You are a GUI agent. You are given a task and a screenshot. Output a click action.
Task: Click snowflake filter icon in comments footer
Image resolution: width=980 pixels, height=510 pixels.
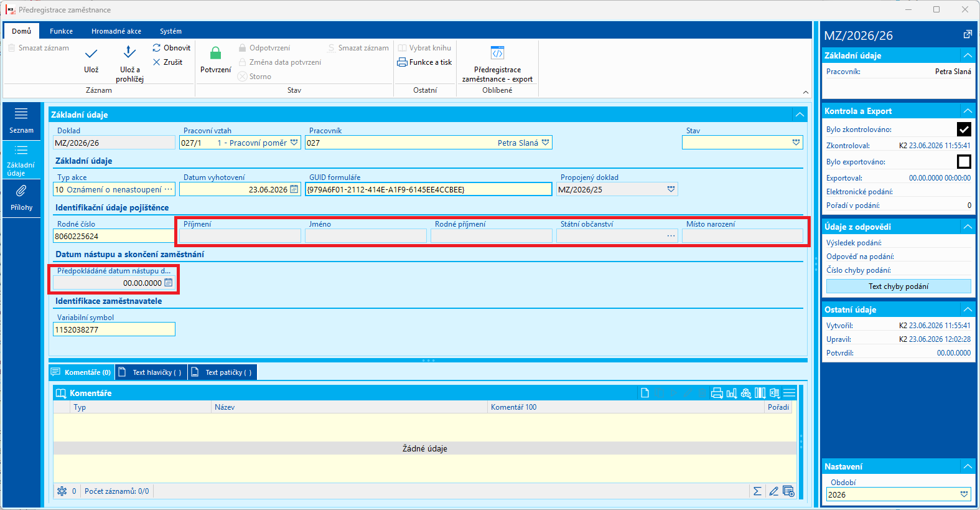tap(62, 491)
